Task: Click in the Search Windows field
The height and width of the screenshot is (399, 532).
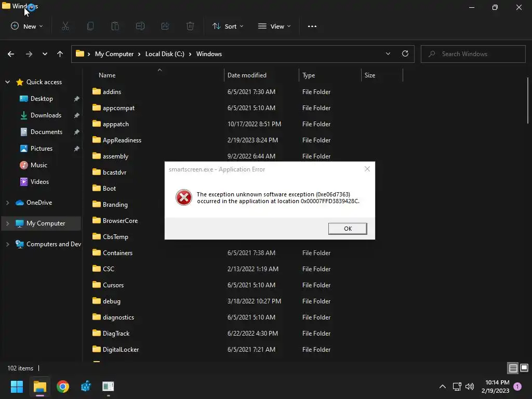Action: pyautogui.click(x=473, y=54)
